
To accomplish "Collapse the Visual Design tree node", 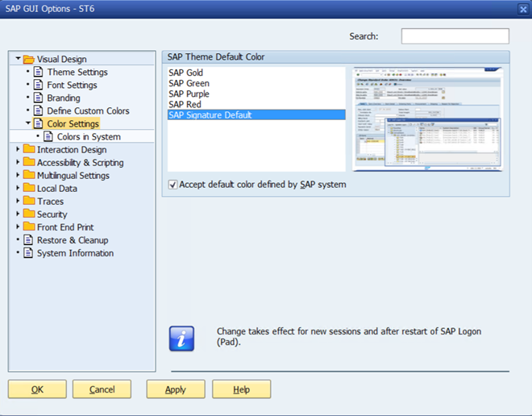I will click(x=17, y=60).
